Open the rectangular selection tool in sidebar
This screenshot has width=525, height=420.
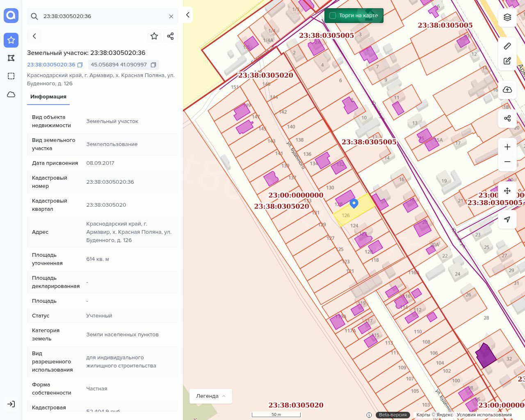(x=11, y=76)
